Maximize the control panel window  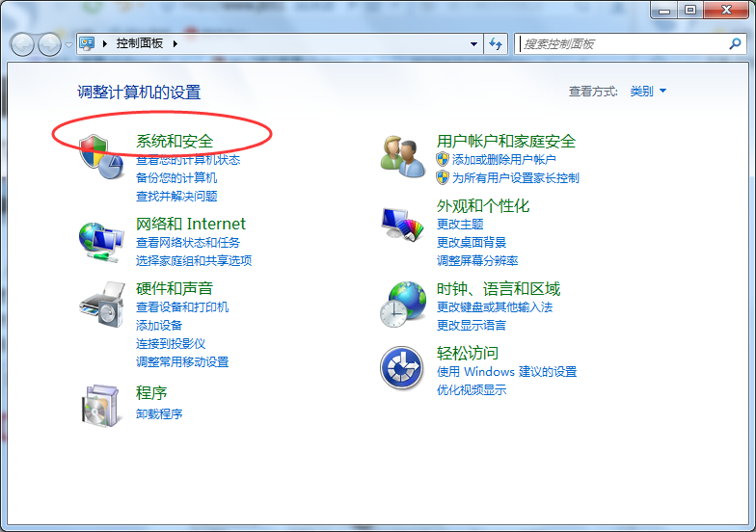point(690,10)
